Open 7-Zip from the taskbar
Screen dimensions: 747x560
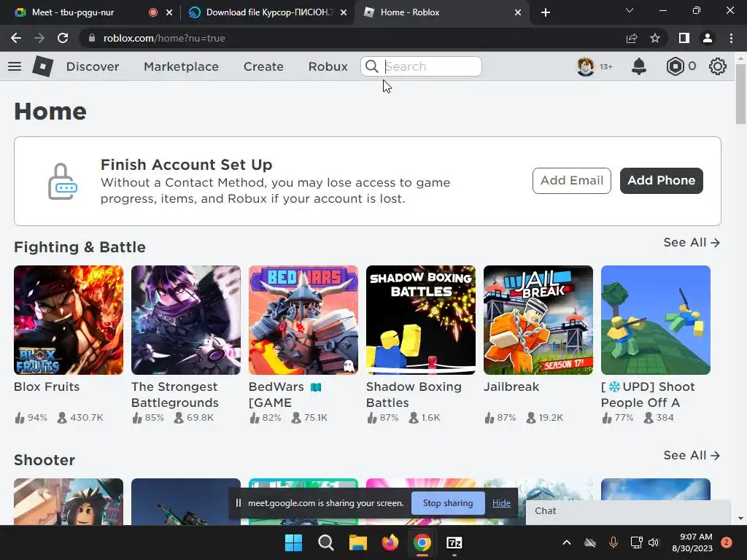point(454,542)
